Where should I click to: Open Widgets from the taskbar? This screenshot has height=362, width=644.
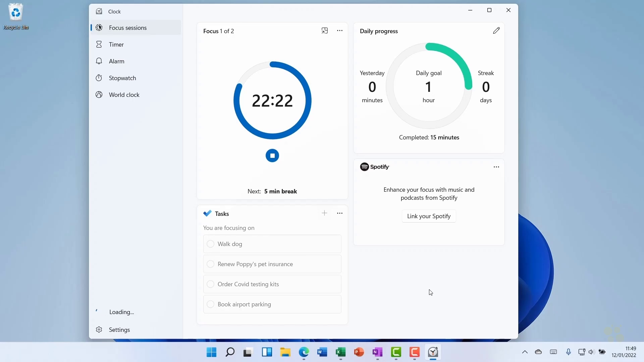click(x=267, y=352)
